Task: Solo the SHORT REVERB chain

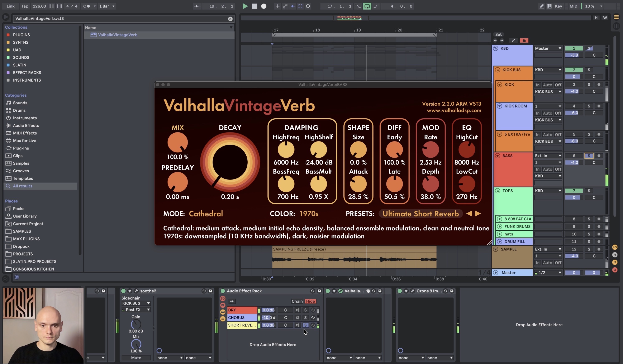Action: (305, 325)
